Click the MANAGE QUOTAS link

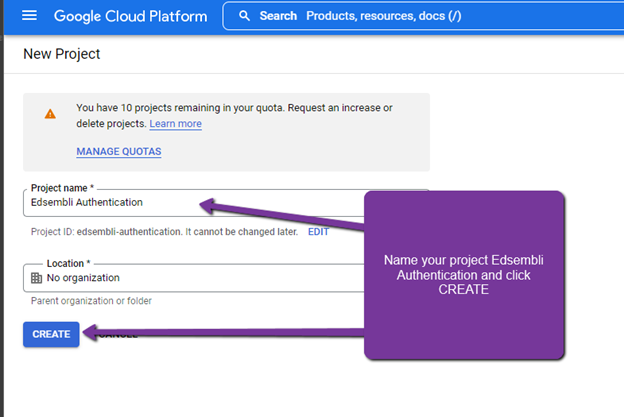tap(119, 152)
